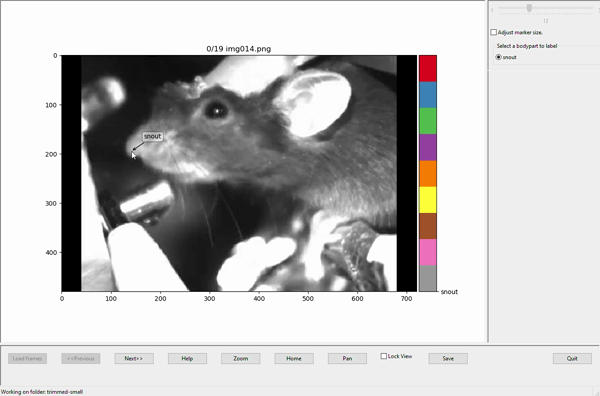600x396 pixels.
Task: Click the plot title 0/19 img014.png
Action: (239, 49)
